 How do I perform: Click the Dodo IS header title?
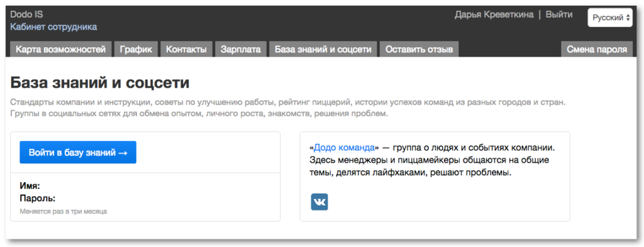tap(26, 14)
